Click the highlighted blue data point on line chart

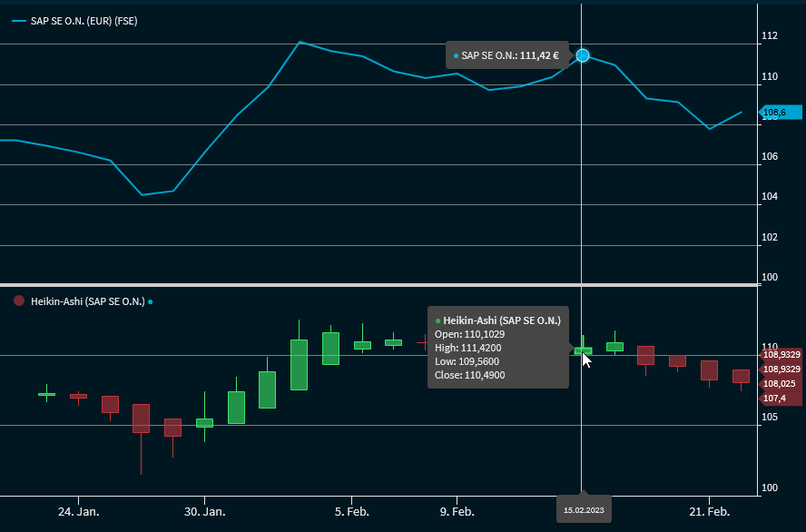583,55
